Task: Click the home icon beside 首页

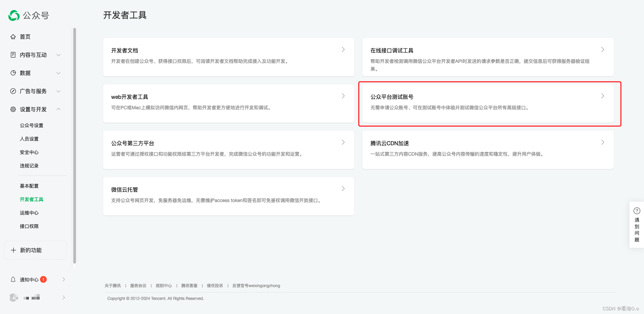Action: pyautogui.click(x=13, y=37)
